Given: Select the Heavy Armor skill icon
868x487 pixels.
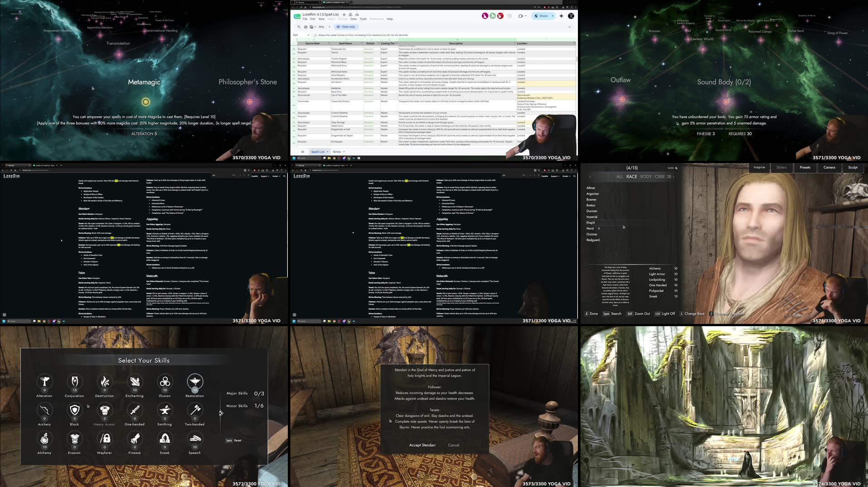Looking at the screenshot, I should 105,410.
